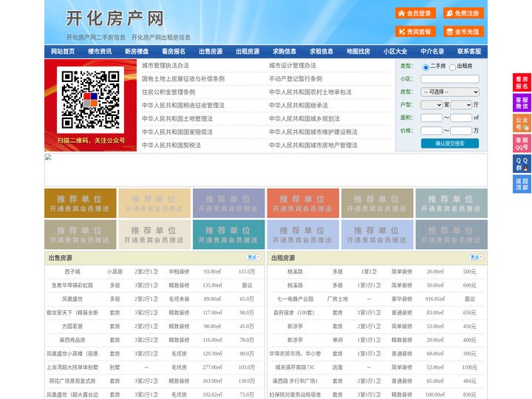The width and height of the screenshot is (532, 399).
Task: Click the blue QQ群 side icon
Action: coord(522,164)
